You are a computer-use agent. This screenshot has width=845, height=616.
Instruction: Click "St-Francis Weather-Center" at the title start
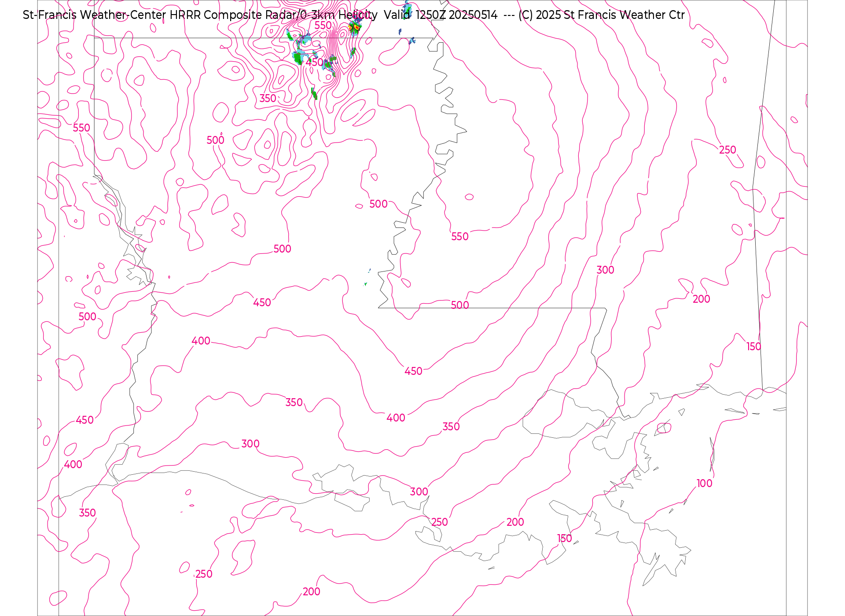[x=95, y=15]
